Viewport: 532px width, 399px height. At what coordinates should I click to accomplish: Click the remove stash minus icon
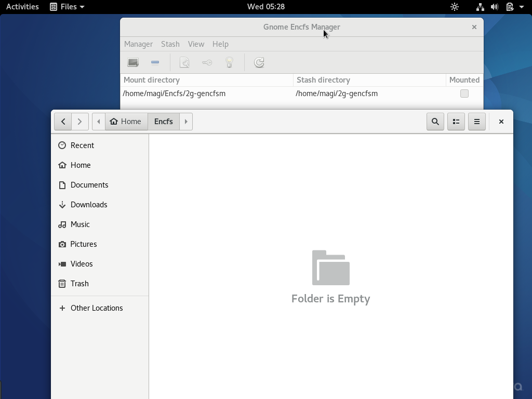(155, 62)
